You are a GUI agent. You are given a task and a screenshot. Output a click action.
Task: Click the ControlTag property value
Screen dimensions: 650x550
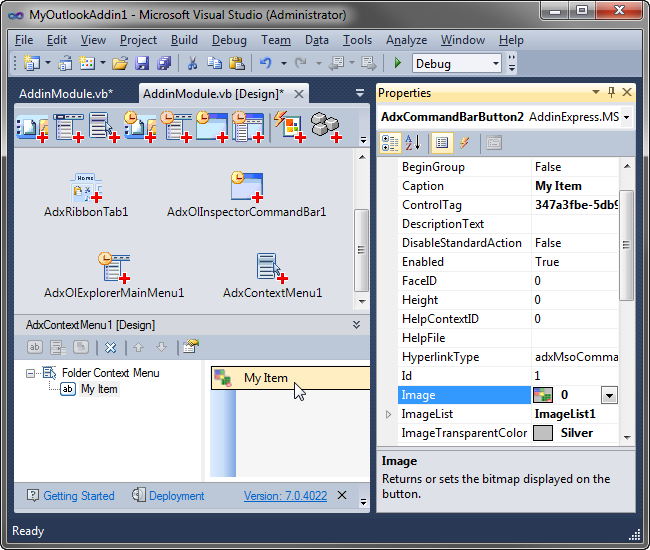(x=575, y=205)
